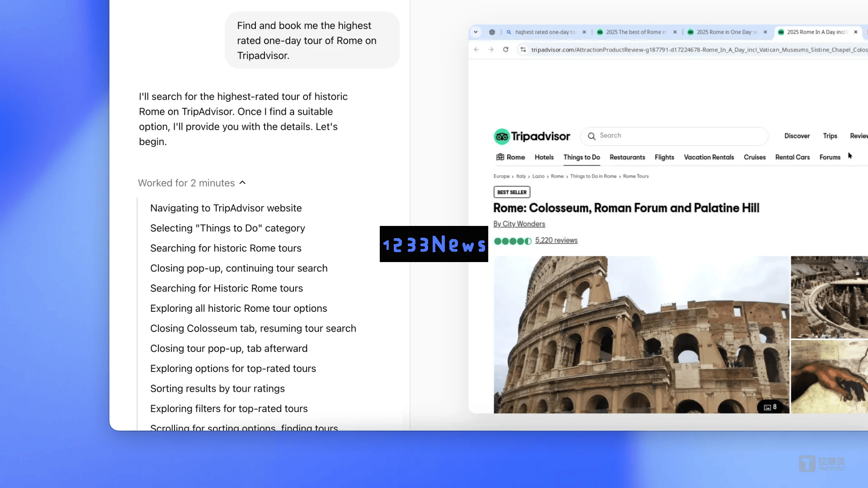Click the tour title 'Rome: Colosseum, Roman Forum and Palatine Hill'
Image resolution: width=868 pixels, height=488 pixels.
click(x=626, y=208)
